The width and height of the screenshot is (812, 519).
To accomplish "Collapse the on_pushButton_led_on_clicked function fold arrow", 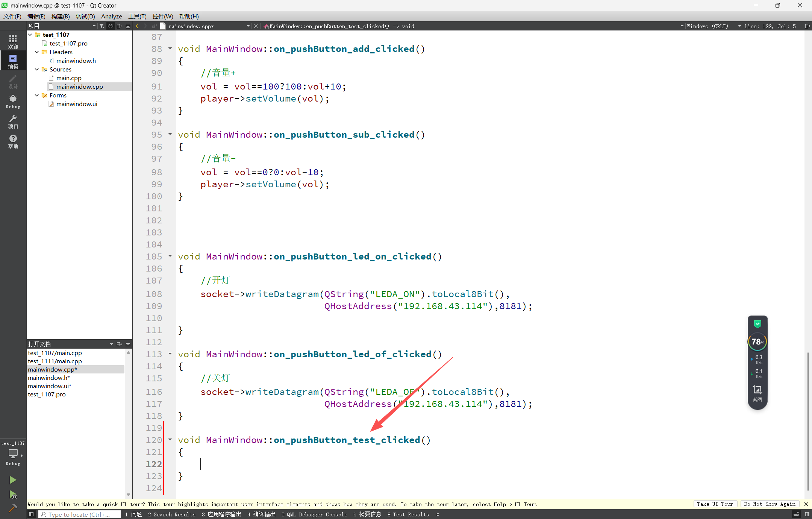I will (170, 256).
